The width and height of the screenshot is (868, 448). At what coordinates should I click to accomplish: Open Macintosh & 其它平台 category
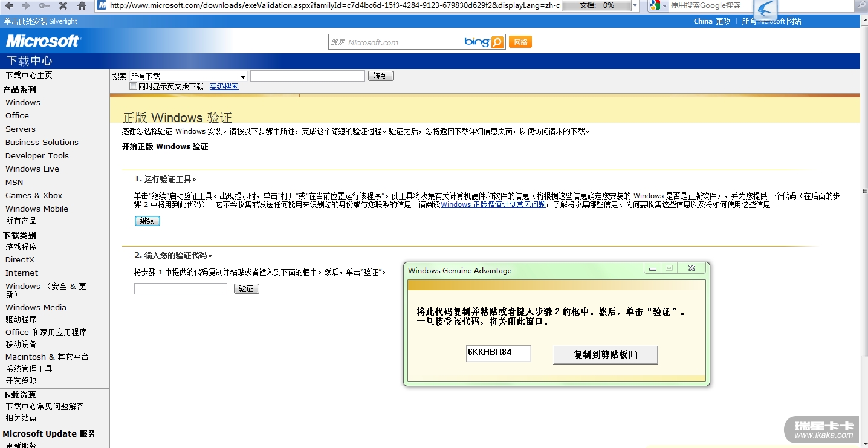pos(47,357)
